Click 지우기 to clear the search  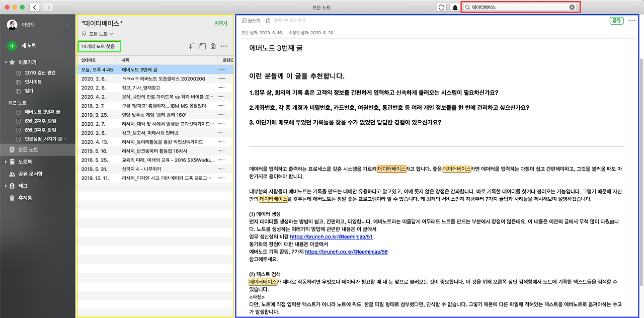[x=221, y=23]
